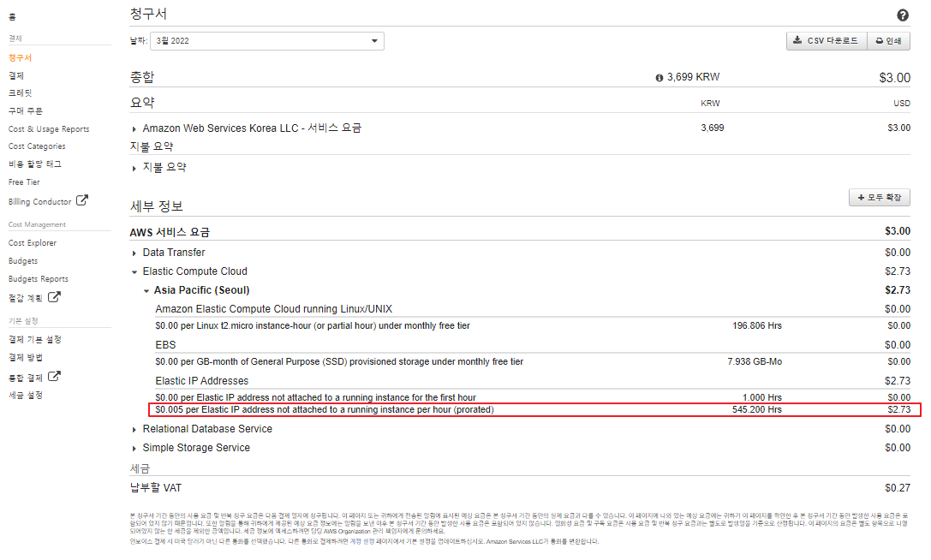Open Cost Explorer in sidebar

(33, 243)
